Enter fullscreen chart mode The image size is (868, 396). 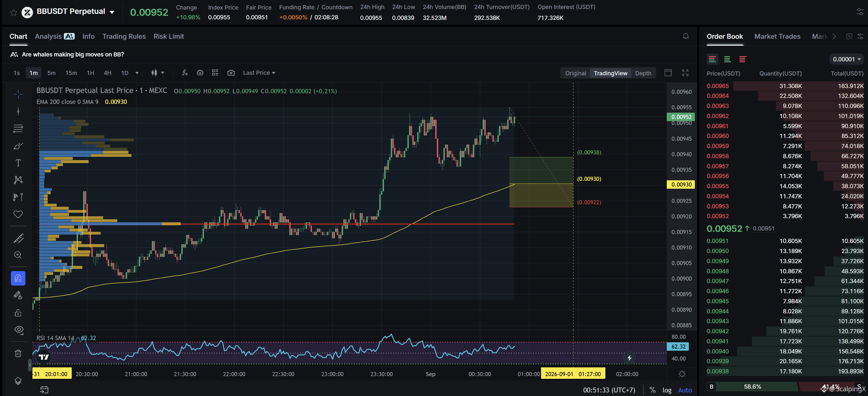685,73
